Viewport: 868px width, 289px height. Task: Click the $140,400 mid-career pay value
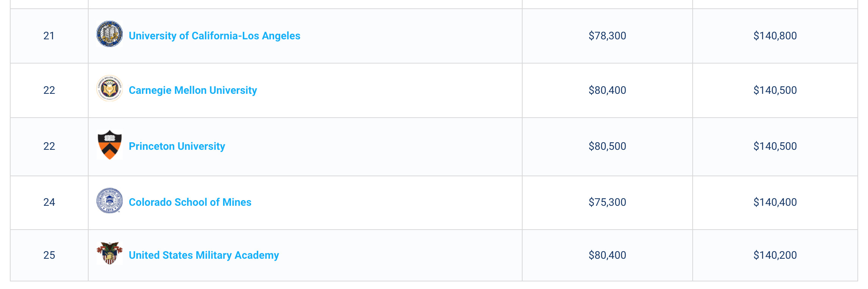pos(775,202)
